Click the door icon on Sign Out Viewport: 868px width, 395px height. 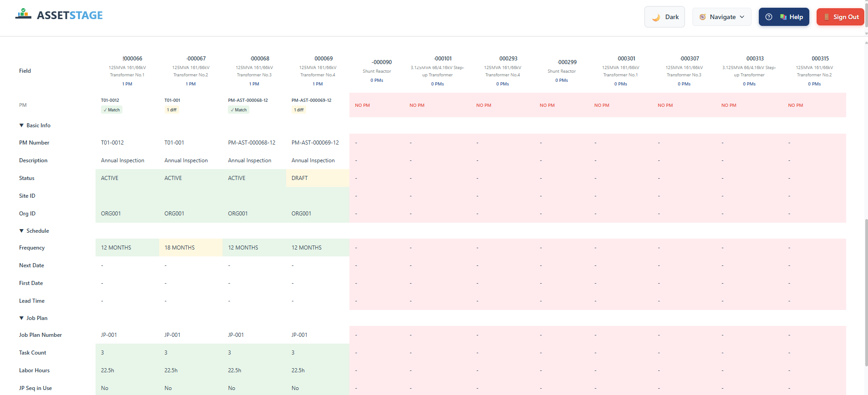826,17
